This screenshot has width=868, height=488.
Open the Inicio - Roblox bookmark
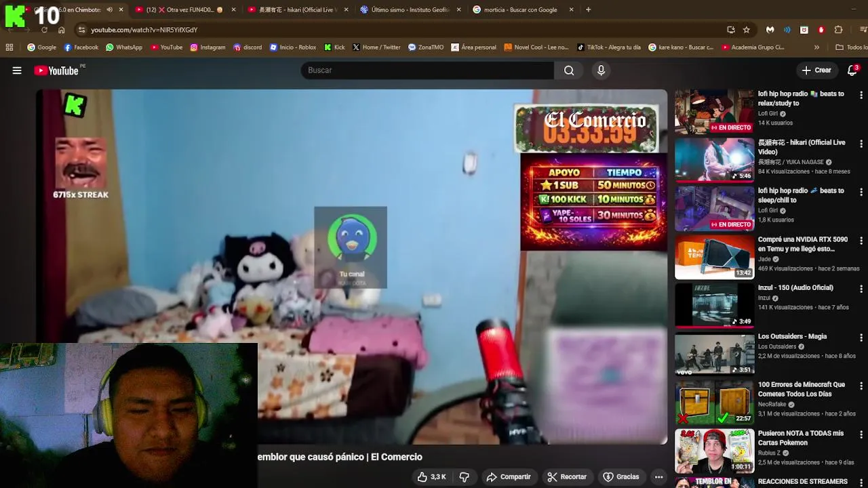click(x=293, y=47)
